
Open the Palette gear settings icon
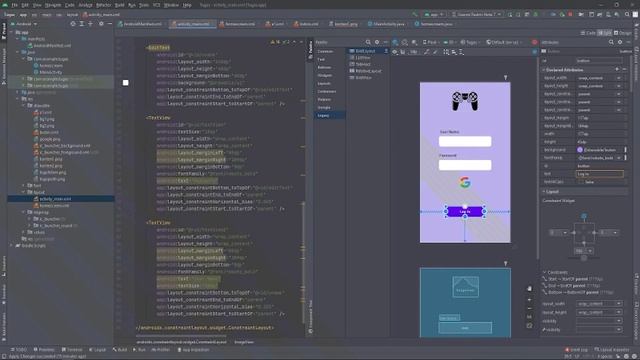377,42
